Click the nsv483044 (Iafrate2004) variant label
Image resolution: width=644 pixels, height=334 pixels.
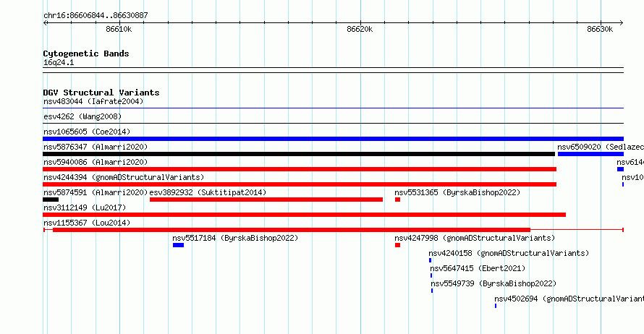(93, 101)
